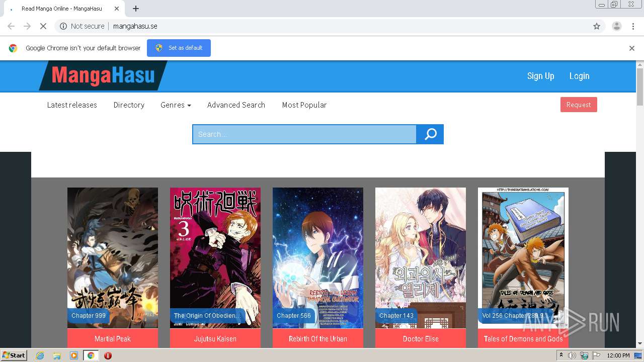Select the Chrome taskbar icon
Viewport: 644px width, 362px height.
click(x=91, y=355)
